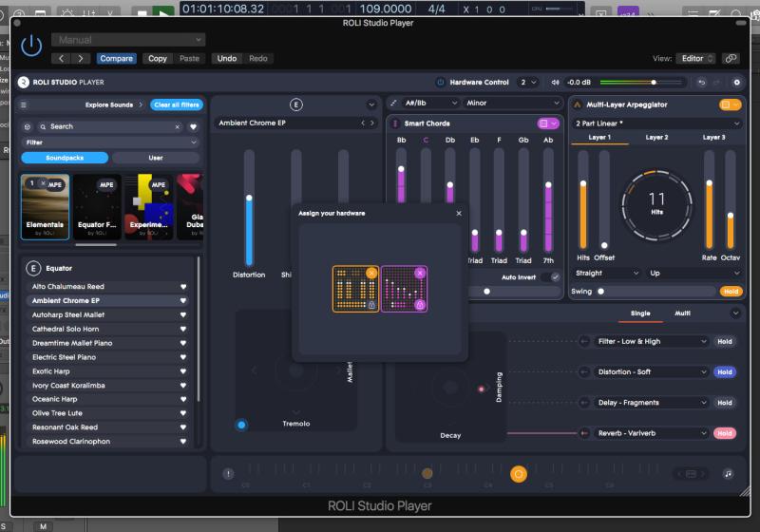Favorite the Oceanic Harp preset
Screen dimensions: 760x532
coord(184,399)
